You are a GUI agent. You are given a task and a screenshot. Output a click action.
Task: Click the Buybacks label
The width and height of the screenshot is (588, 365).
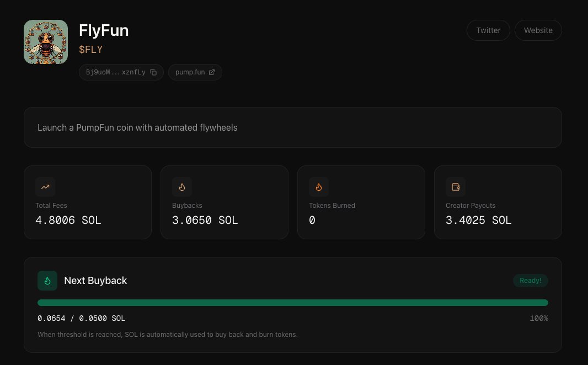187,205
